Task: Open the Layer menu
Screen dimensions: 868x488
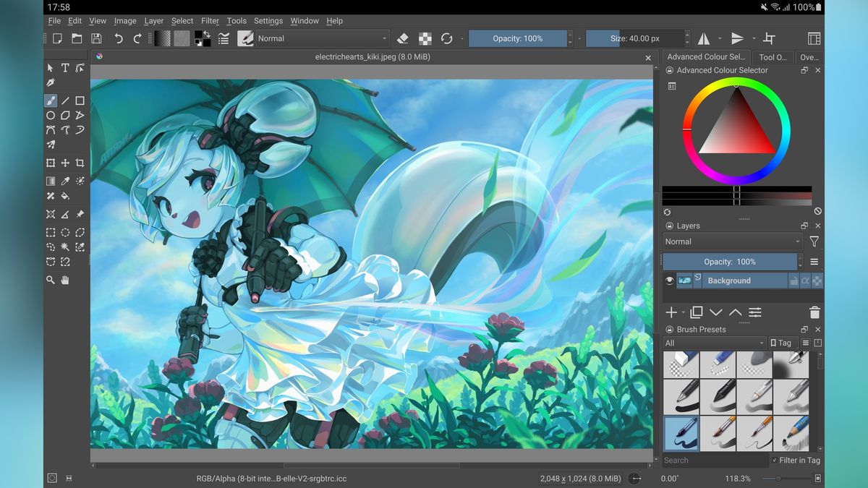Action: point(154,21)
